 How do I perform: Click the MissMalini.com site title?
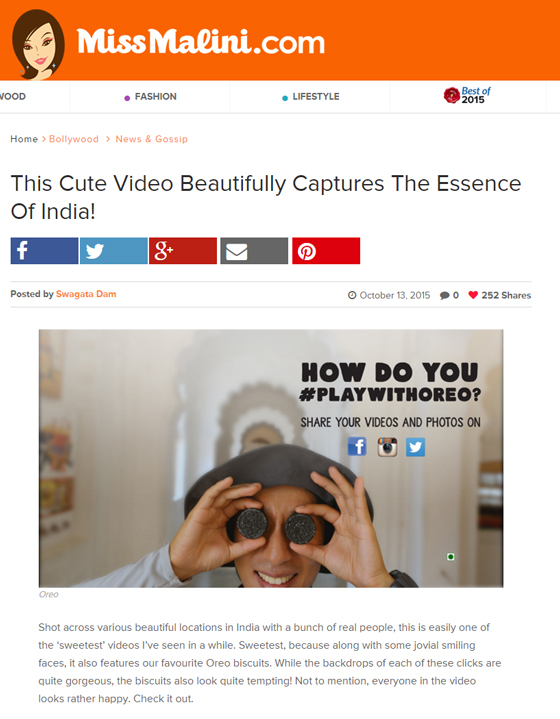[x=201, y=42]
